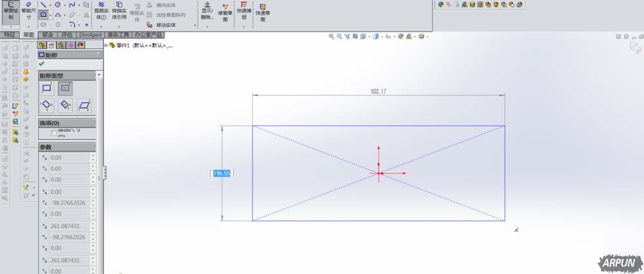Screen dimensions: 644x274
Task: Click the 矩形类型 section header
Action: (67, 75)
